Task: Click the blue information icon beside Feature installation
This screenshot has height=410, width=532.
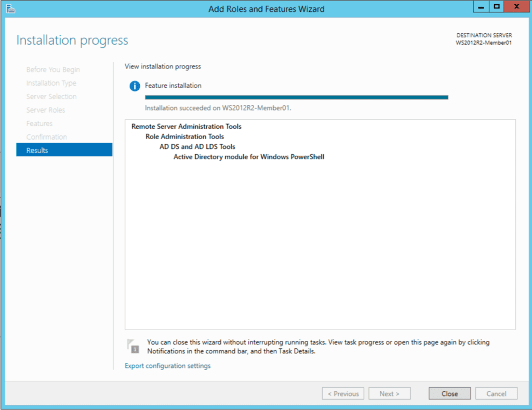Action: click(x=134, y=86)
